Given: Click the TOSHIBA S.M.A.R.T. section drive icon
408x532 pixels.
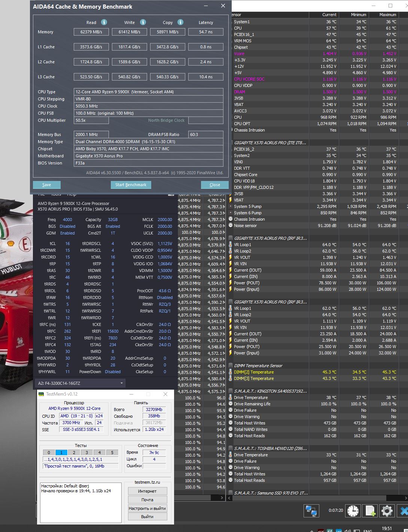Looking at the screenshot, I should (x=231, y=448).
